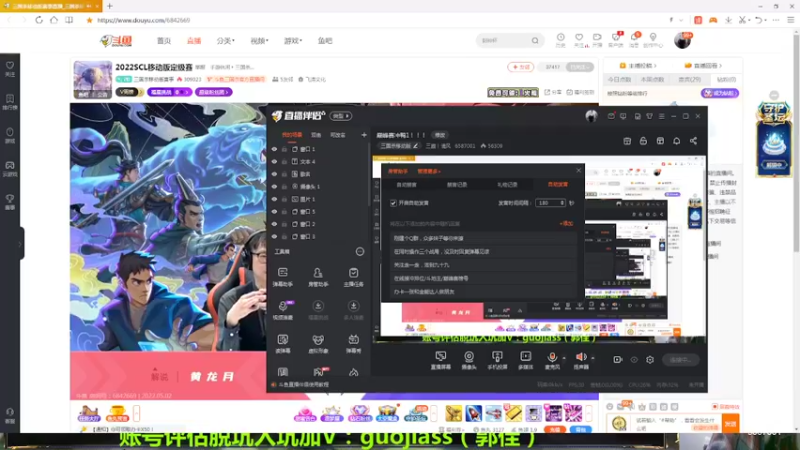The image size is (800, 450).
Task: Open microphone volume dropdown arrow
Action: point(564,358)
